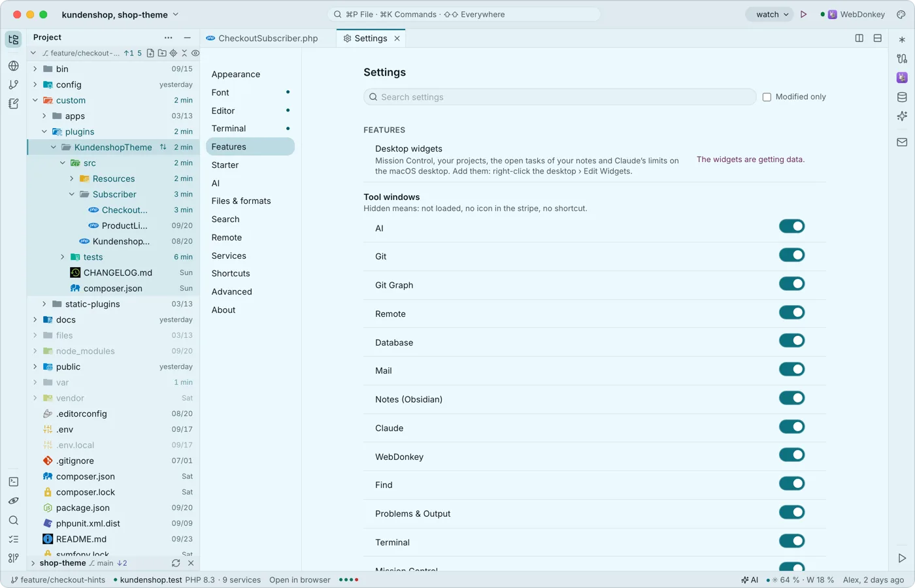Open the Terminal icon in left stripe
The image size is (915, 588).
coord(14,482)
